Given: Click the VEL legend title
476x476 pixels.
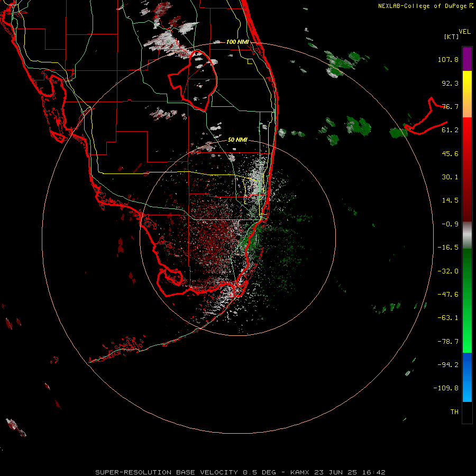Looking at the screenshot, I should (464, 32).
